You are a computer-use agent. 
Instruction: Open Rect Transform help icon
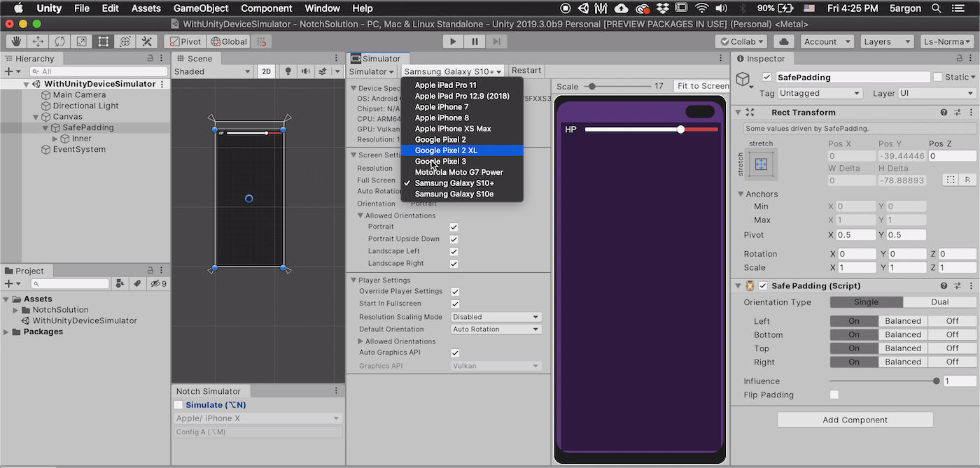(x=944, y=112)
